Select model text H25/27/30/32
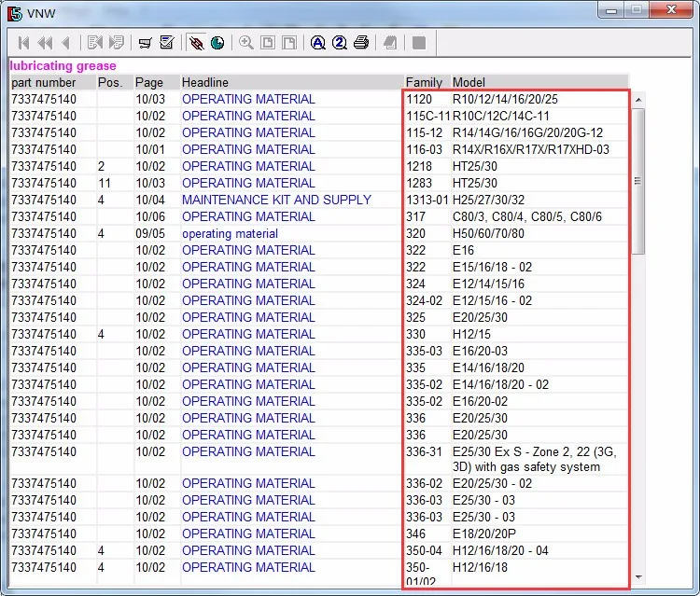Image resolution: width=700 pixels, height=596 pixels. point(488,200)
